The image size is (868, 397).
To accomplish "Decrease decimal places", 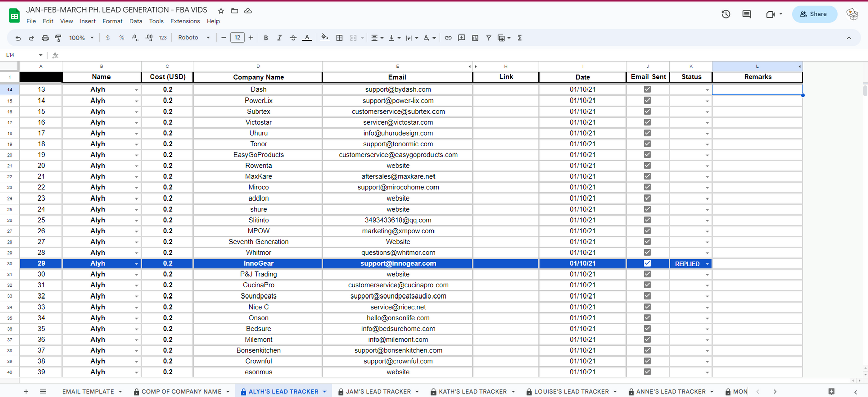I will (135, 38).
